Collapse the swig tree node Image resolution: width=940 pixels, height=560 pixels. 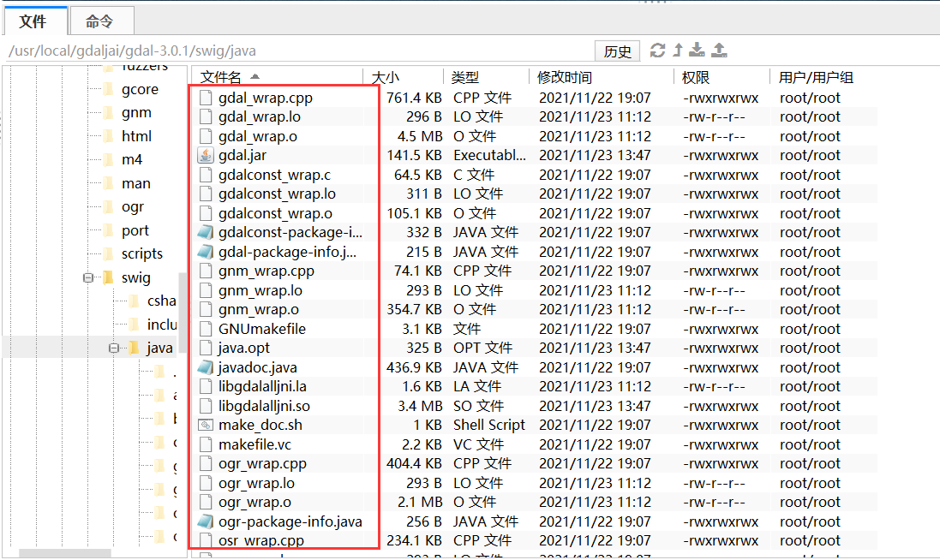pyautogui.click(x=88, y=277)
